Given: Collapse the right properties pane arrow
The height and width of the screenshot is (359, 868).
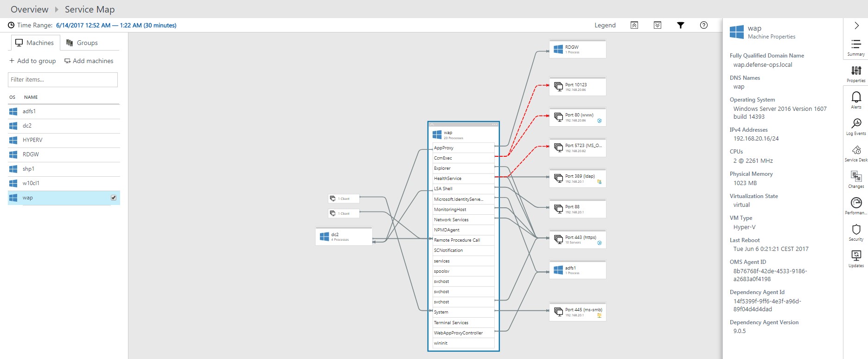Looking at the screenshot, I should click(856, 26).
